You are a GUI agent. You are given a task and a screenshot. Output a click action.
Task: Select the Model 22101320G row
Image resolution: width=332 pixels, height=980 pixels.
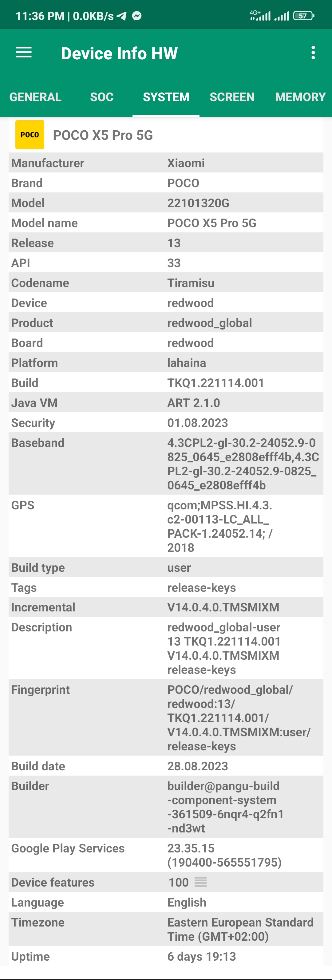pyautogui.click(x=166, y=203)
